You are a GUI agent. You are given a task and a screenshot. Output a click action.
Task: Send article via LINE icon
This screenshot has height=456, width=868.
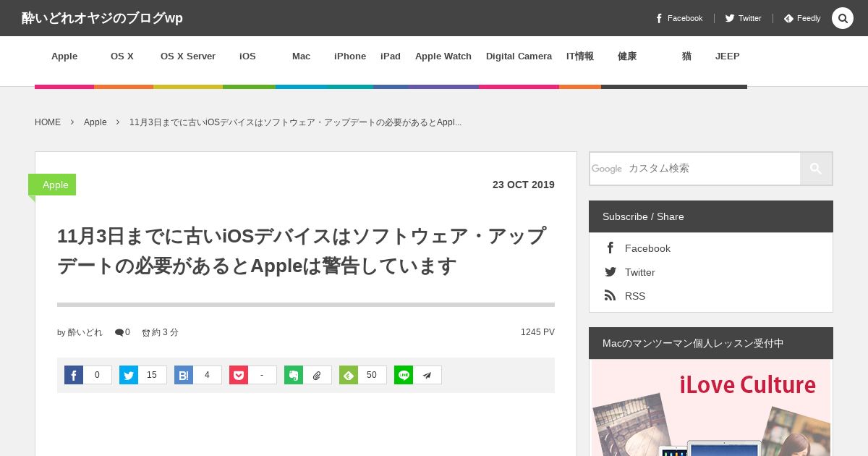[x=404, y=375]
